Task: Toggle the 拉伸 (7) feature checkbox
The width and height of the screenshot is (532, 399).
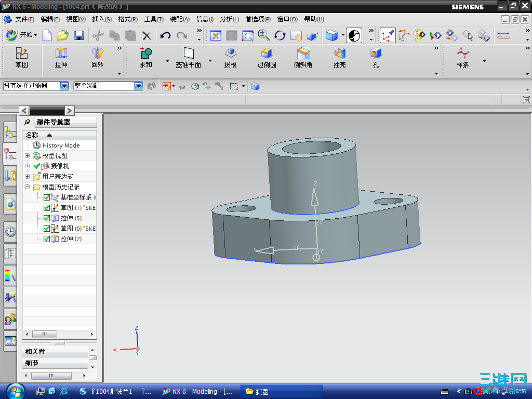Action: point(47,239)
